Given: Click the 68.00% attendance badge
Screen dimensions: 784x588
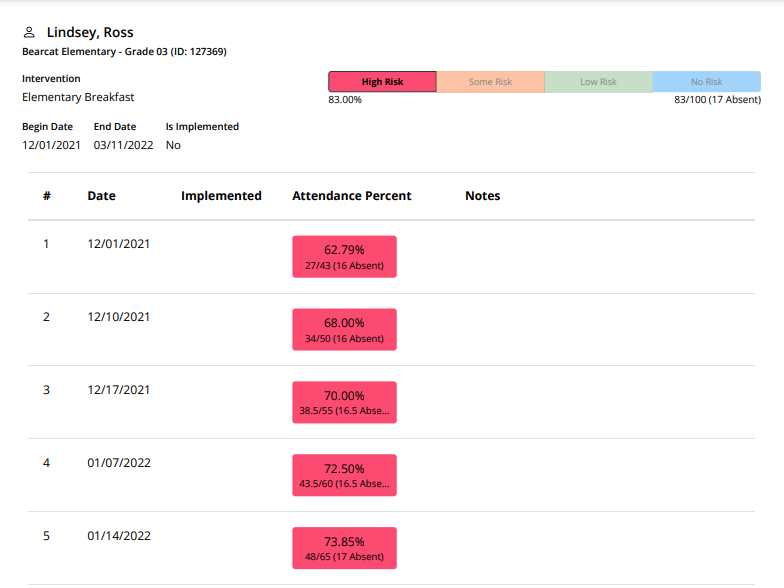Looking at the screenshot, I should coord(344,330).
